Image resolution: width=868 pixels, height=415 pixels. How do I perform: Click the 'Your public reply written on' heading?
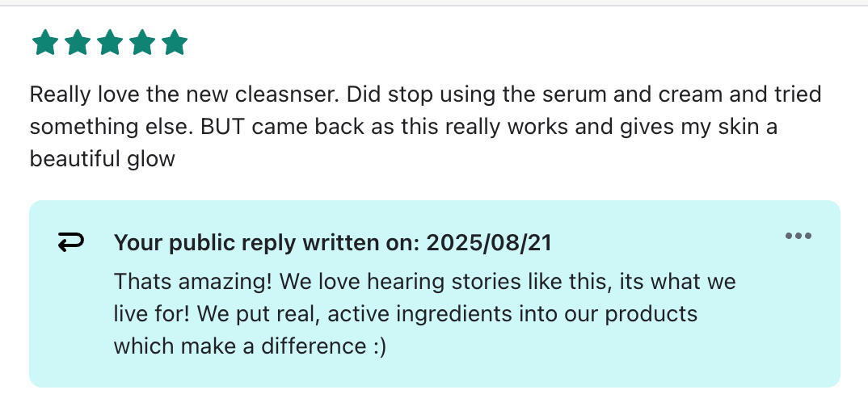click(x=267, y=242)
